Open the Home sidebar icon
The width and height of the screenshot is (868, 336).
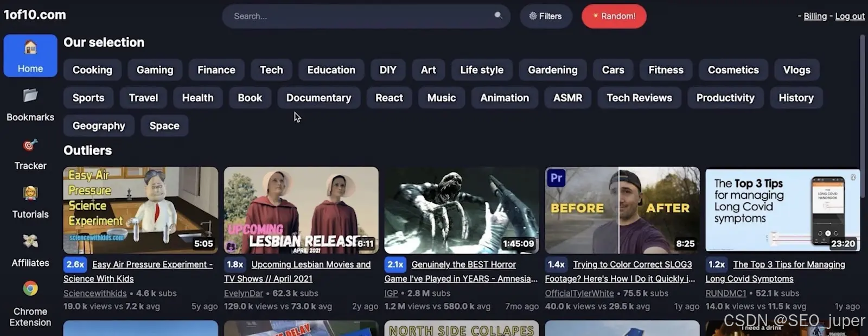tap(30, 48)
